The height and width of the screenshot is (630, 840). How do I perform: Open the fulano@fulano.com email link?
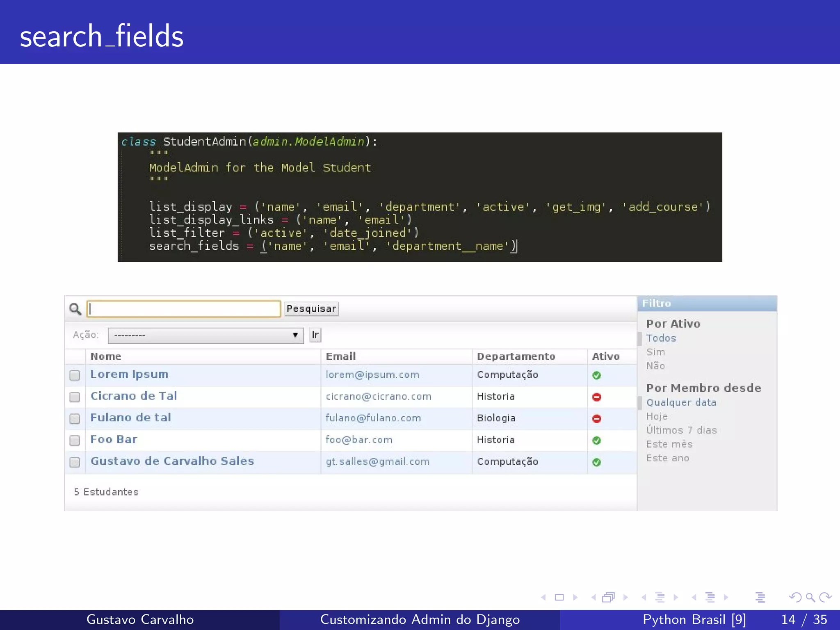tap(373, 418)
